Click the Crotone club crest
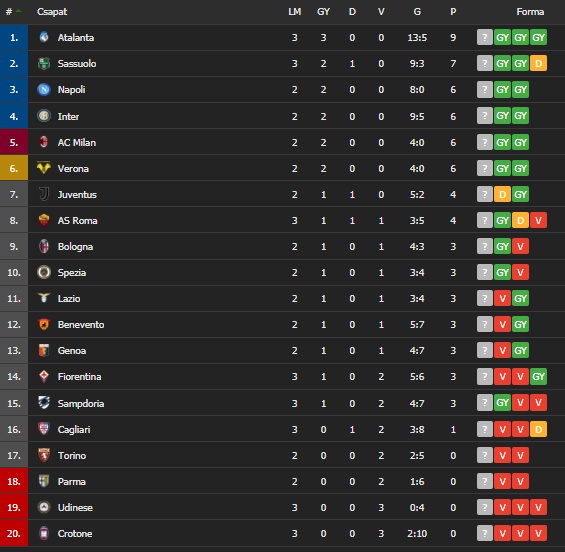Viewport: 565px width, 552px height. tap(44, 533)
